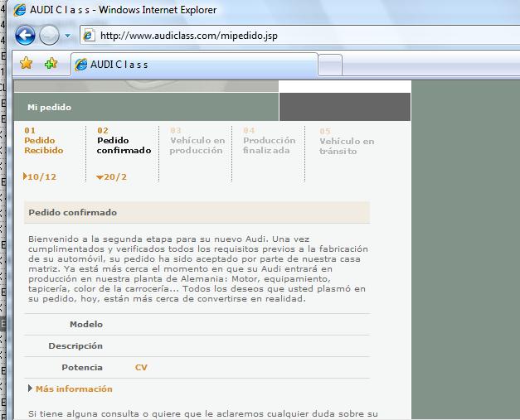Click Internet Explorer logo in title bar
This screenshot has width=520, height=420.
tap(20, 10)
